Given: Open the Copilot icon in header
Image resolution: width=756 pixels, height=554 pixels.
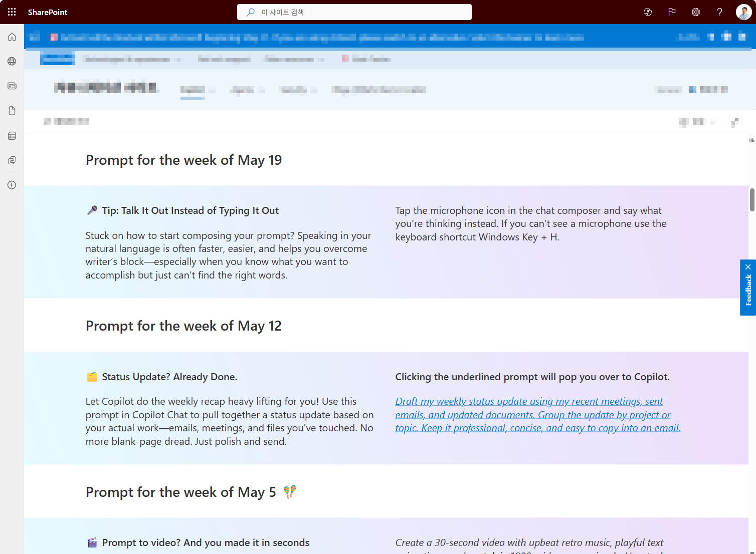Looking at the screenshot, I should [648, 12].
